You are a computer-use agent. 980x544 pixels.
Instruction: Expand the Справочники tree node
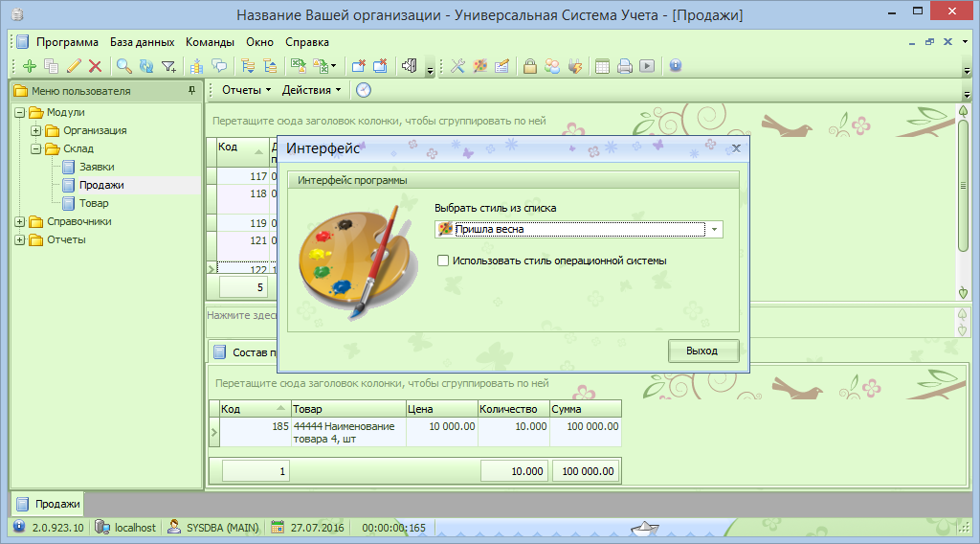pyautogui.click(x=20, y=221)
